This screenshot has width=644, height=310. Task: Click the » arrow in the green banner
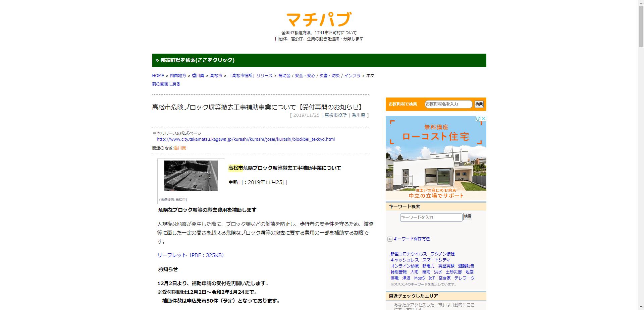pos(157,60)
